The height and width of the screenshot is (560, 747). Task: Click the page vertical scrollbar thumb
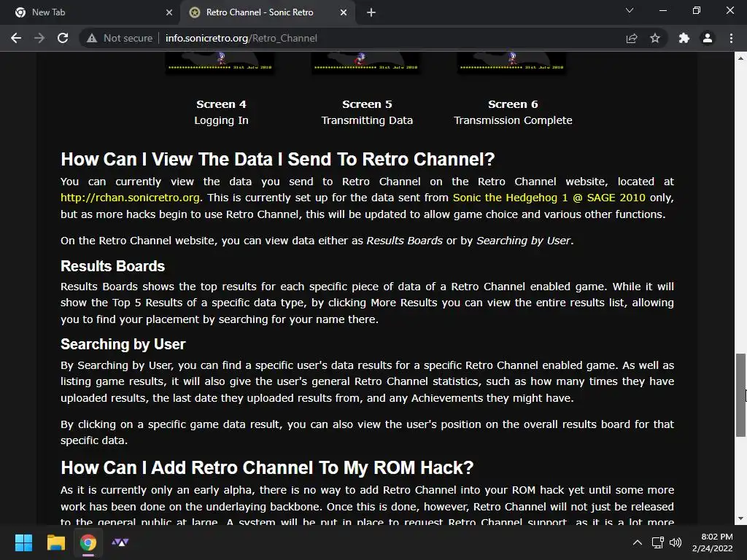pos(740,394)
